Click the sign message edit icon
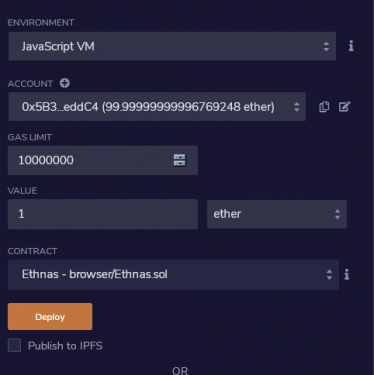This screenshot has width=374, height=375. (344, 107)
